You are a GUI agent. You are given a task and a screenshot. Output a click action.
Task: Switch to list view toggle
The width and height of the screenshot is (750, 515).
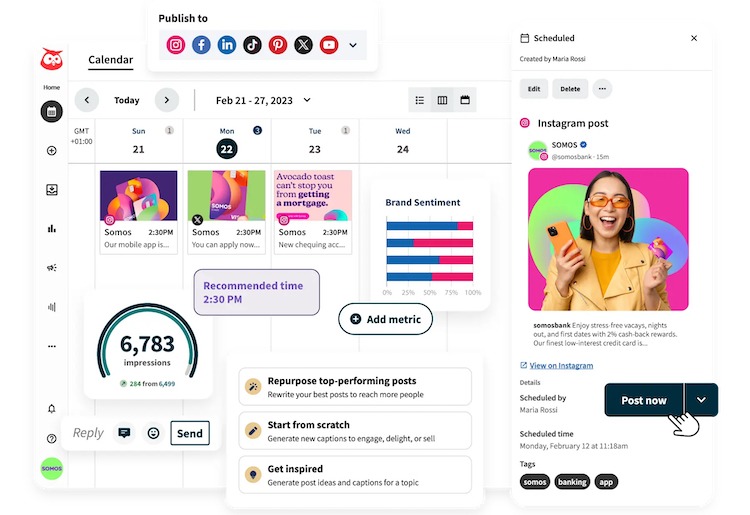click(420, 100)
